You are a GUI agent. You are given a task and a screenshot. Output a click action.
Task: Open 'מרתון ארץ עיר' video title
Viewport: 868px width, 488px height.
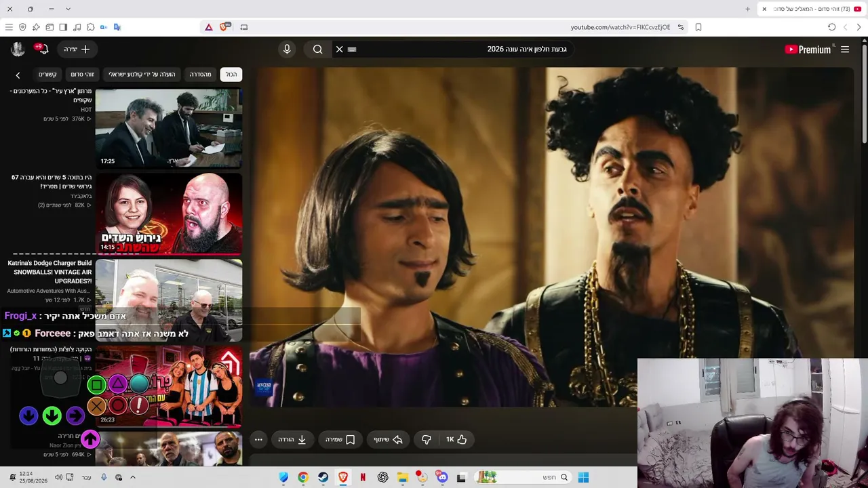51,96
